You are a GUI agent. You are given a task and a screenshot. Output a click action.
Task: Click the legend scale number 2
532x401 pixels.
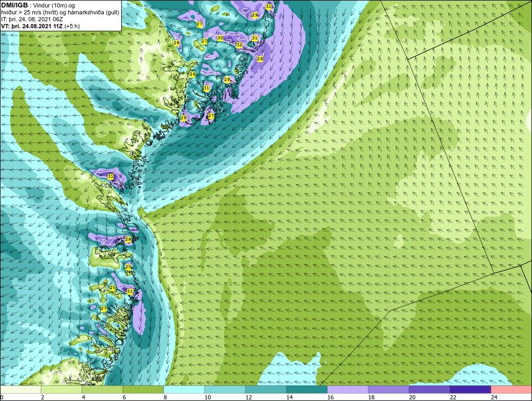[43, 397]
